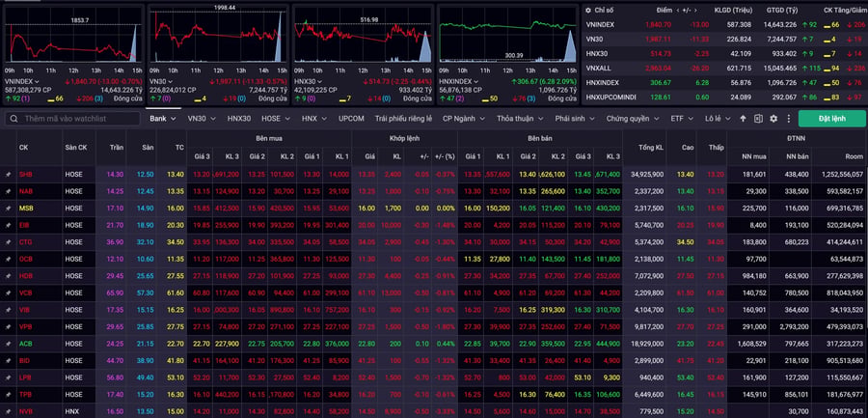This screenshot has height=418, width=868.
Task: Open the Trái phiếu riêng lẻ tab
Action: point(402,119)
